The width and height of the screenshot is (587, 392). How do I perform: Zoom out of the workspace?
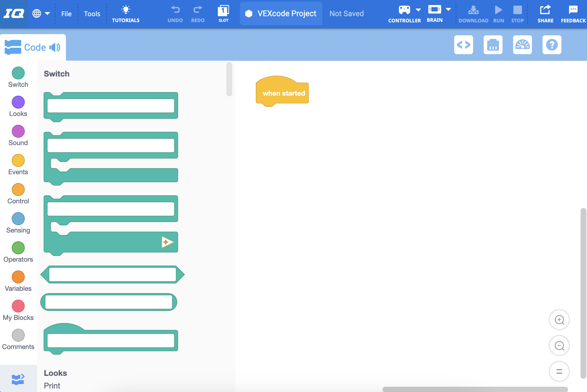point(559,346)
